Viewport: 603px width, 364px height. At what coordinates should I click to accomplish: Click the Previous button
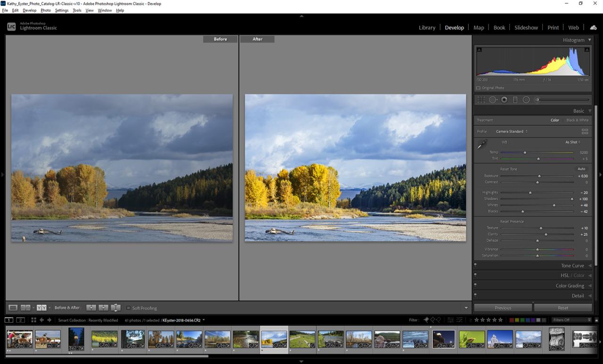pos(503,307)
